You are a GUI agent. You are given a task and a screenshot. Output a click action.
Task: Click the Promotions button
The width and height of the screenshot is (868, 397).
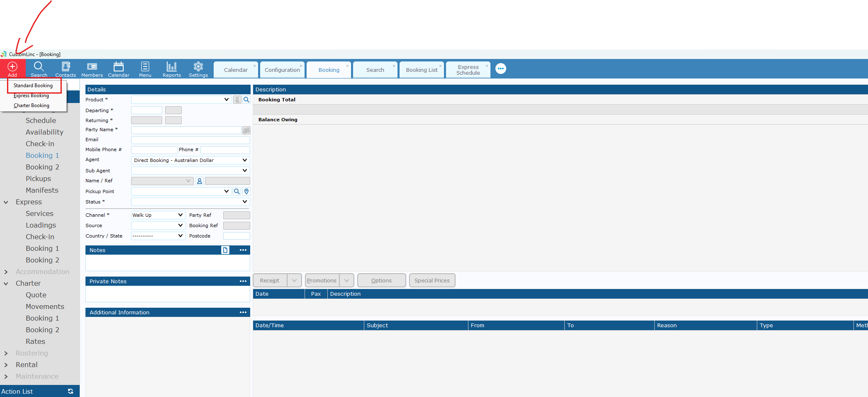click(322, 280)
